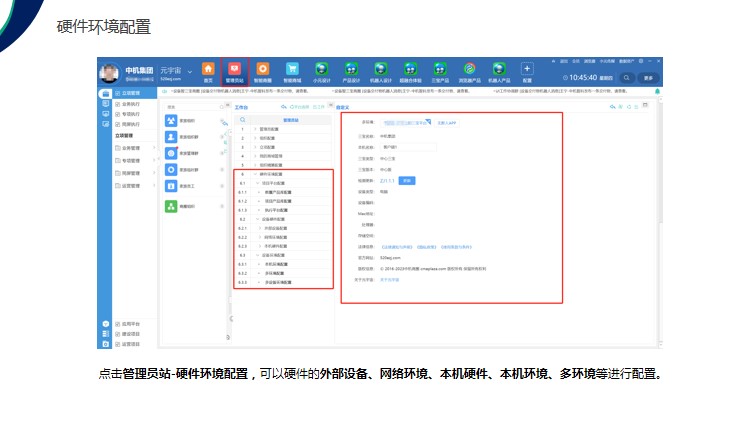
Task: Select tree row 6.3.2 多环境配置
Action: tap(284, 273)
